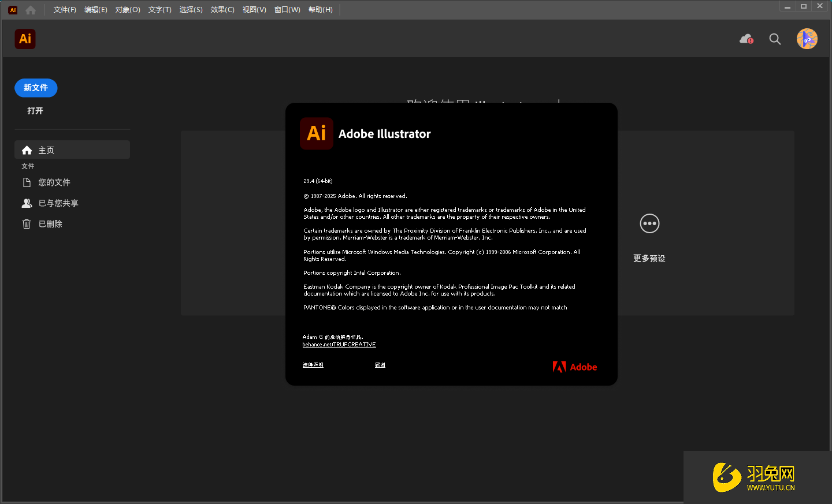Click the 文件 section label in the sidebar
Viewport: 832px width, 504px height.
tap(28, 166)
